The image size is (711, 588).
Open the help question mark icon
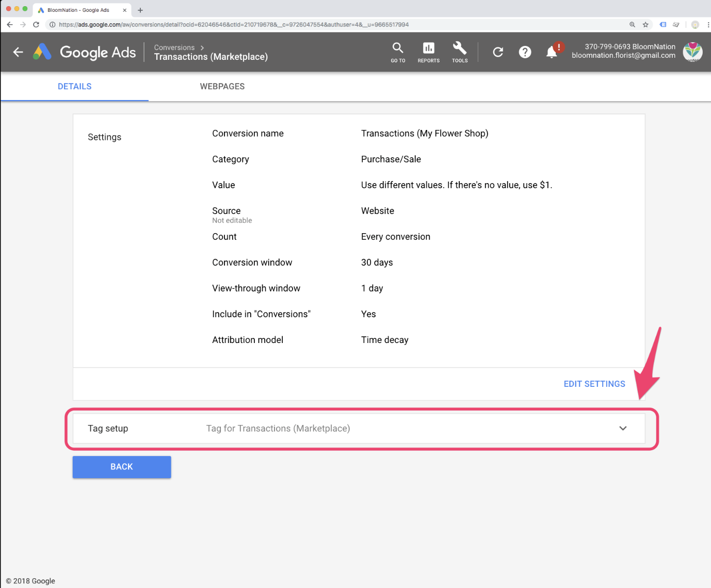pyautogui.click(x=525, y=52)
